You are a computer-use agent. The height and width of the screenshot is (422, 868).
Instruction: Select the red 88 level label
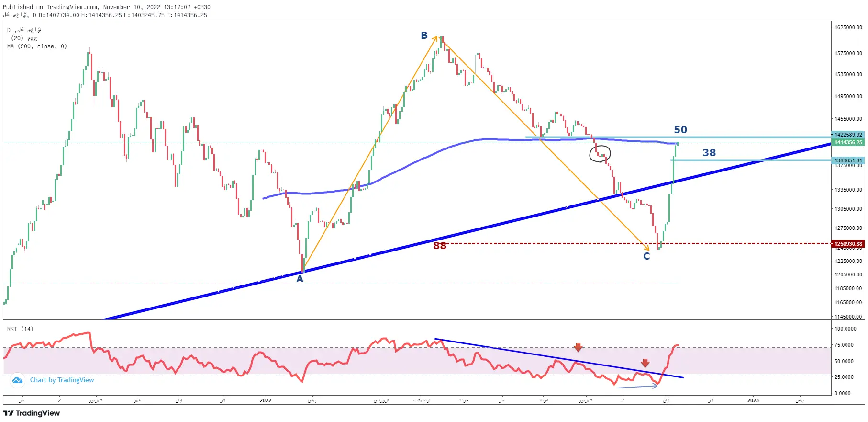pos(439,246)
